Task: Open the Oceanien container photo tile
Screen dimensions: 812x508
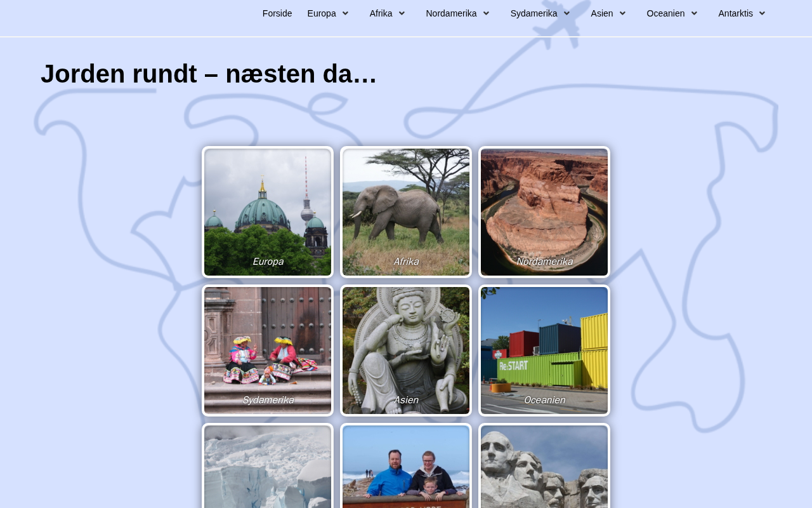Action: click(x=544, y=351)
